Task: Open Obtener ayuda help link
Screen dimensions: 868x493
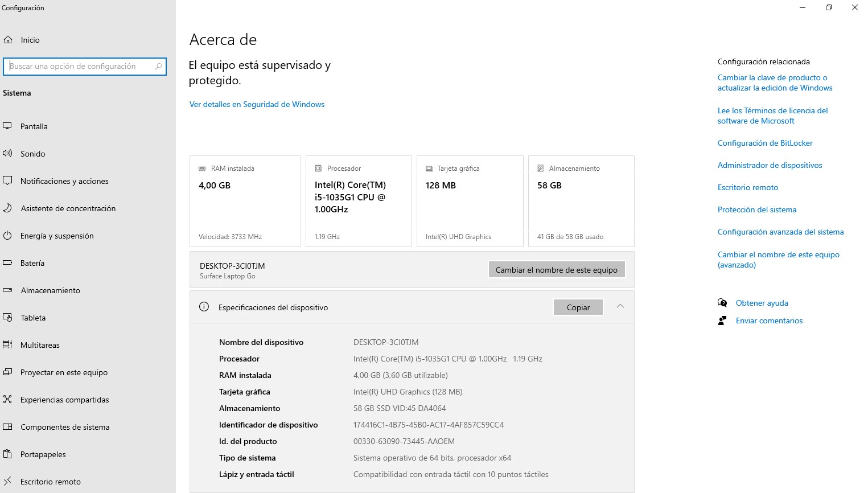Action: [762, 303]
